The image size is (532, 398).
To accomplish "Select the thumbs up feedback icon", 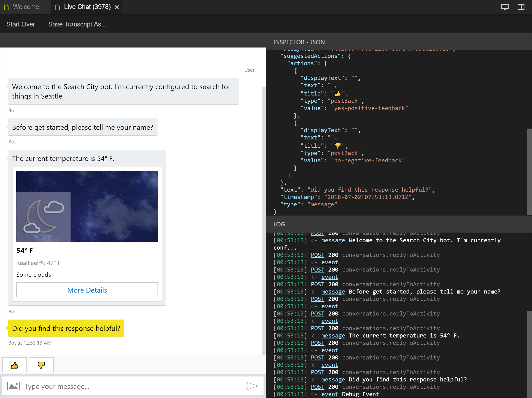I will coord(14,364).
